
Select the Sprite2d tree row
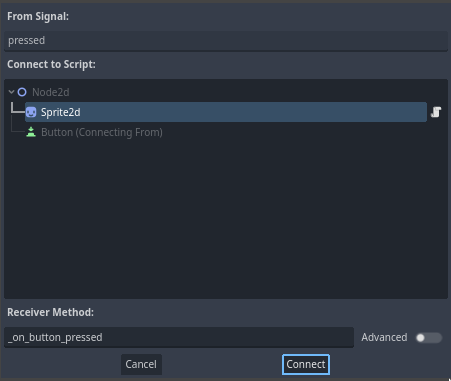point(226,112)
